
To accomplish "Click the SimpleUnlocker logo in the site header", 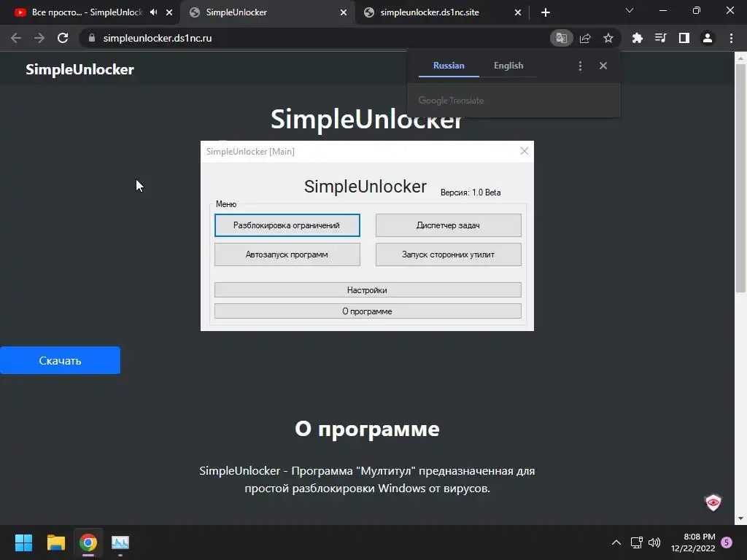I will pyautogui.click(x=80, y=69).
